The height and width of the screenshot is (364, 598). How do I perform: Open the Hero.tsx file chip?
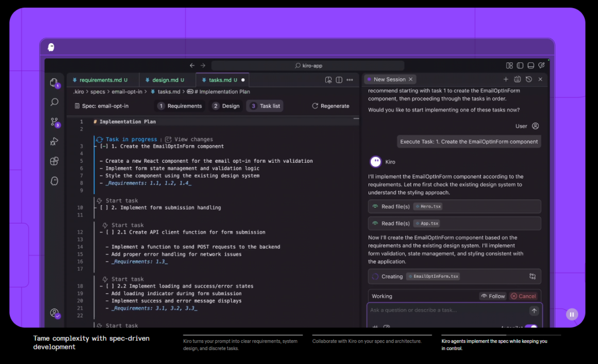(x=428, y=206)
